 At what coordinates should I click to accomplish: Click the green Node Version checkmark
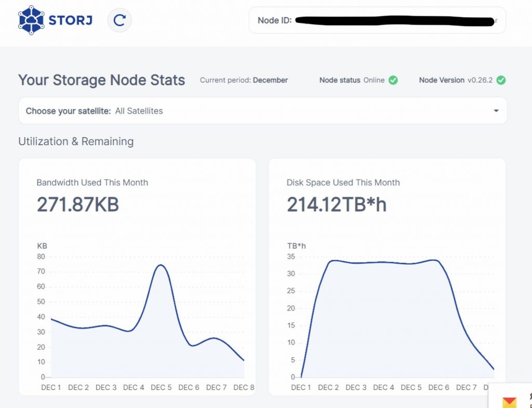tap(501, 80)
